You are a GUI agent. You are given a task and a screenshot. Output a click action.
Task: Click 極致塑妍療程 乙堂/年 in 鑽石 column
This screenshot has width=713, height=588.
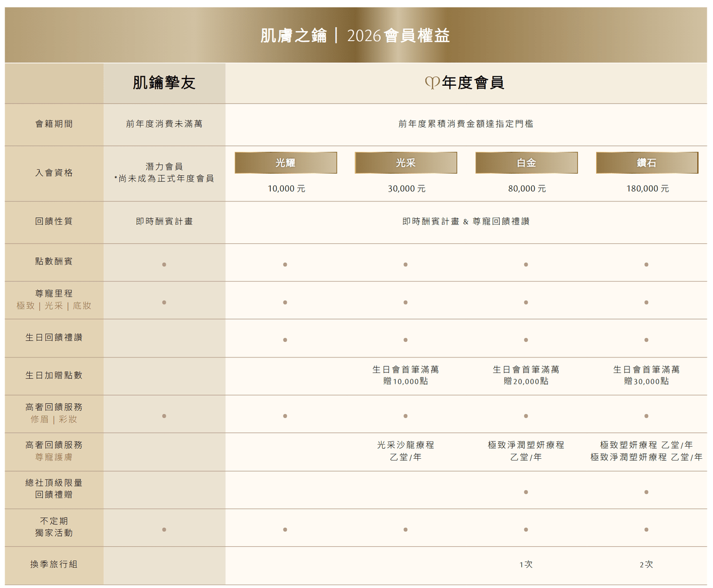pyautogui.click(x=647, y=445)
